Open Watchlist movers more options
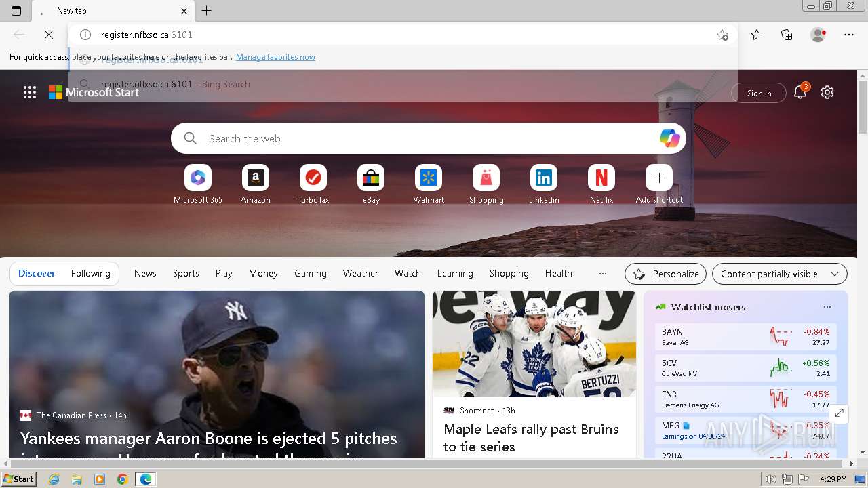Viewport: 868px width, 488px height. point(827,307)
